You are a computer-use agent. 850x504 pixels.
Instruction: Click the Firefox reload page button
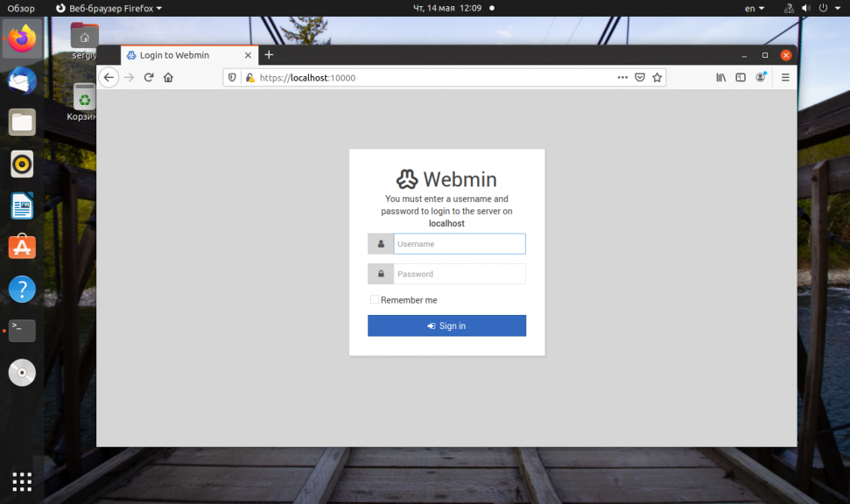tap(149, 78)
